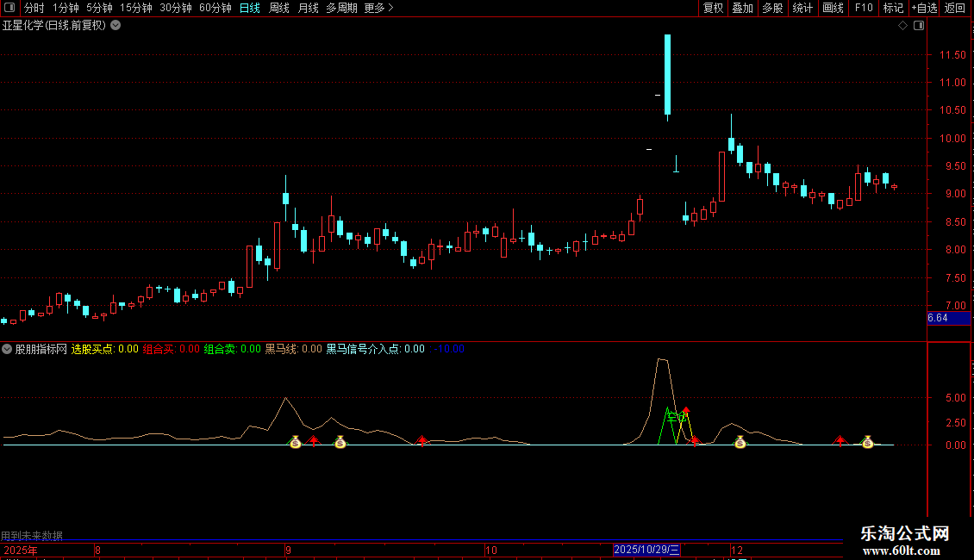Click the 标记 mark button

click(x=893, y=8)
